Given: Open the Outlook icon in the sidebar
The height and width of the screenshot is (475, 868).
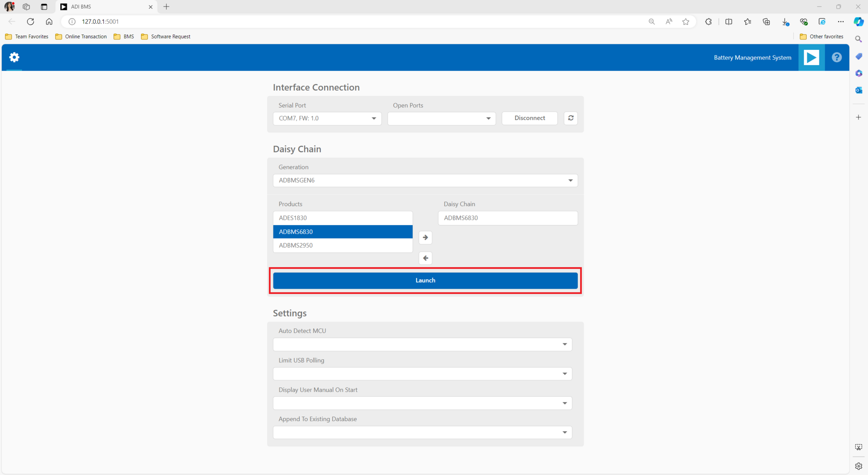Looking at the screenshot, I should [858, 90].
